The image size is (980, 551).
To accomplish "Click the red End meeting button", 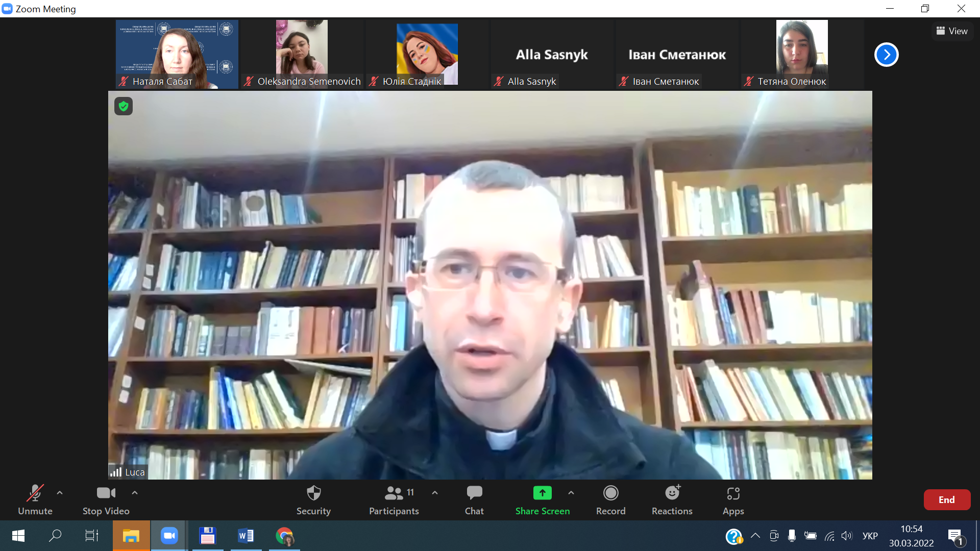I will [946, 500].
